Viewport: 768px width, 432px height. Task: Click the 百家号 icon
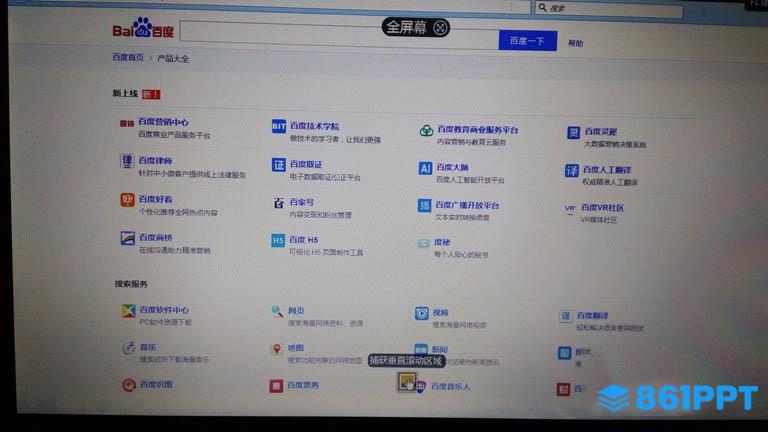click(279, 203)
